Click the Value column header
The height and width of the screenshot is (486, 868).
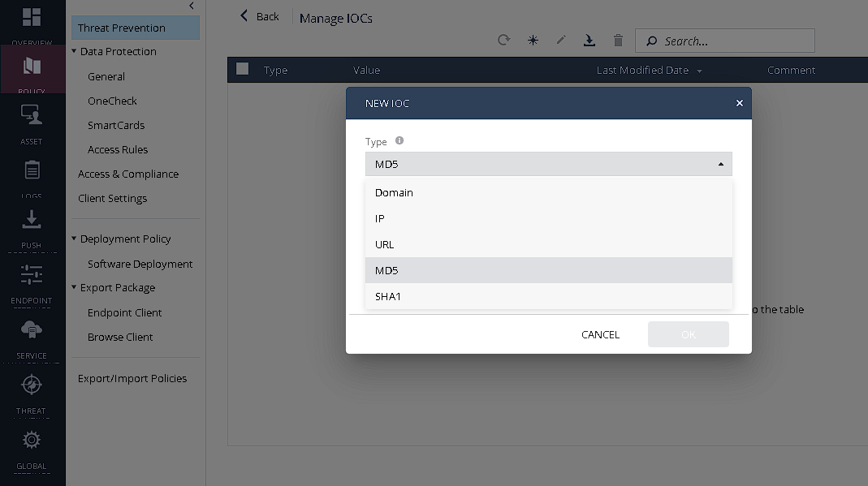(366, 71)
